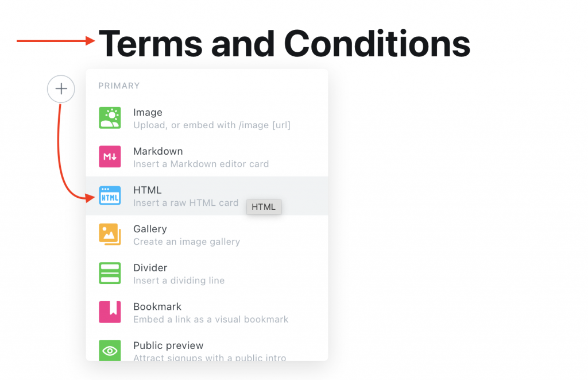Select the Public preview eye icon
The height and width of the screenshot is (380, 588).
click(x=110, y=351)
